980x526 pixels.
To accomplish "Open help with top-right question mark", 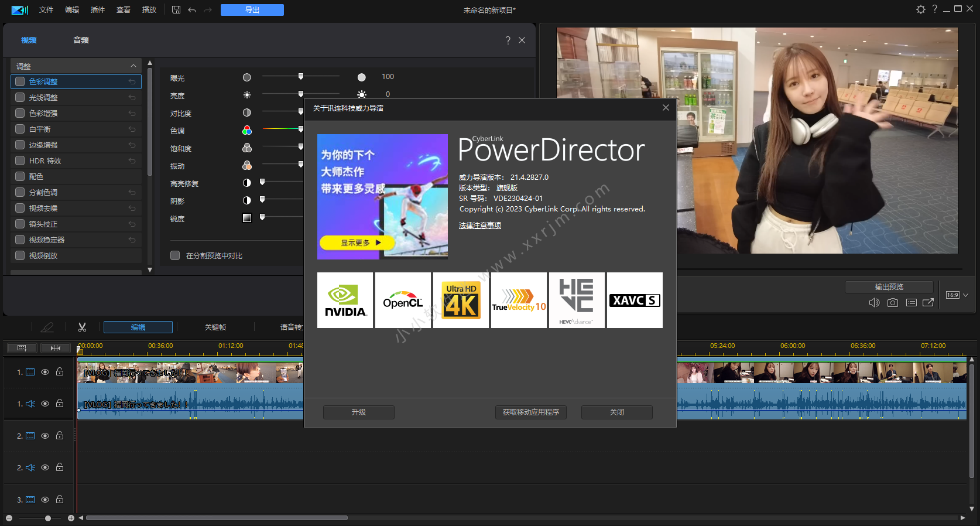I will [x=935, y=9].
